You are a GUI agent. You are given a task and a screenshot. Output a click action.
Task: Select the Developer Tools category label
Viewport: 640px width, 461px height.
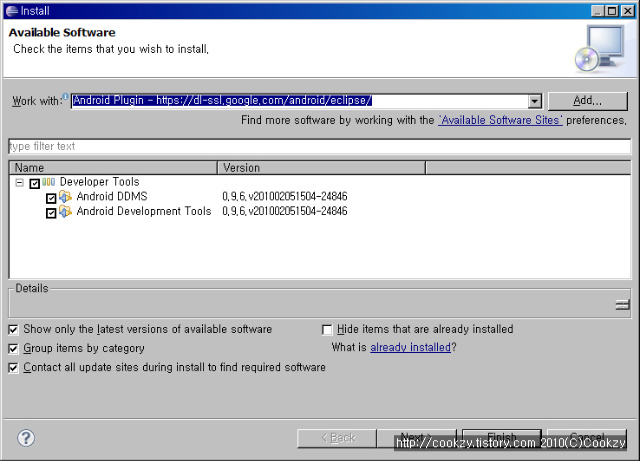(x=100, y=182)
